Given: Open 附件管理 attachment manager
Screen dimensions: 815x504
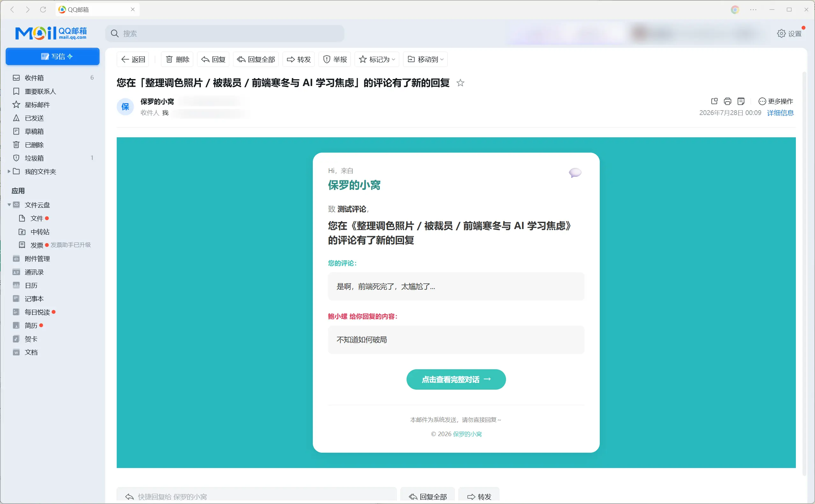Looking at the screenshot, I should tap(37, 259).
